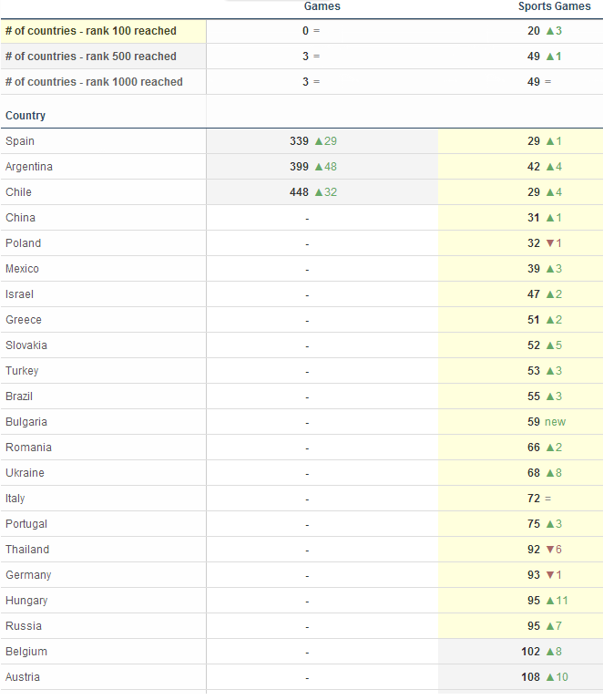The height and width of the screenshot is (700, 603).
Task: Click the green up arrow in the rank 100 reached row
Action: pos(550,31)
